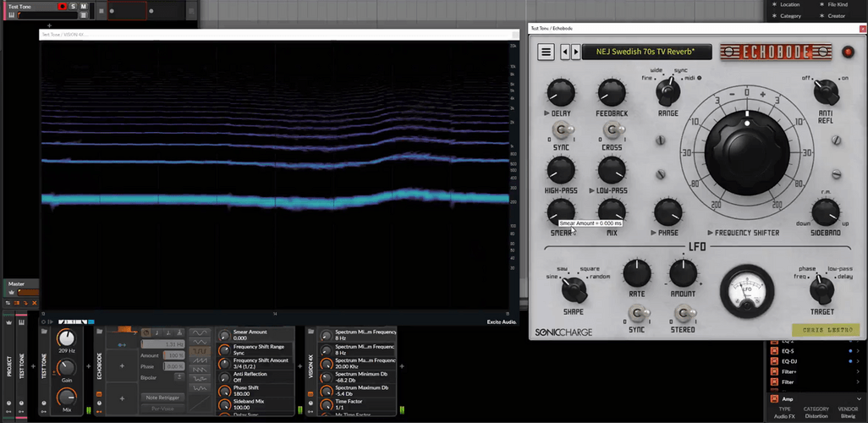This screenshot has width=868, height=423.
Task: Select the sine LFO waveform in modulator
Action: [x=200, y=332]
